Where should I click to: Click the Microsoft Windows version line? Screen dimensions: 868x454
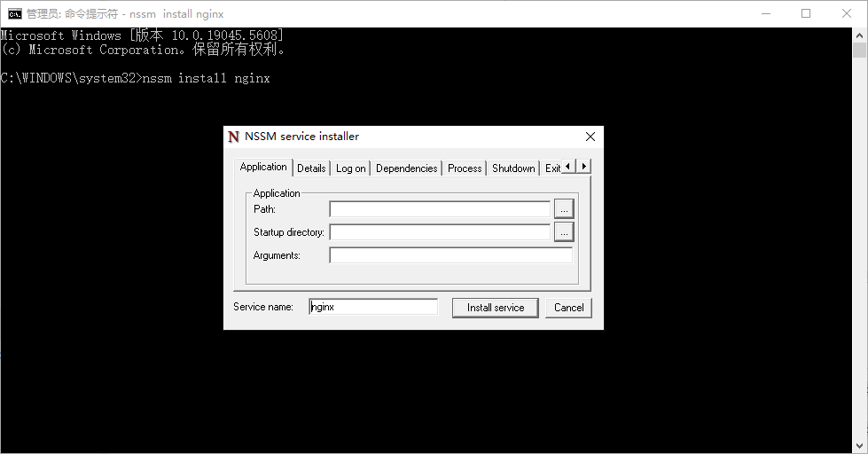click(142, 35)
